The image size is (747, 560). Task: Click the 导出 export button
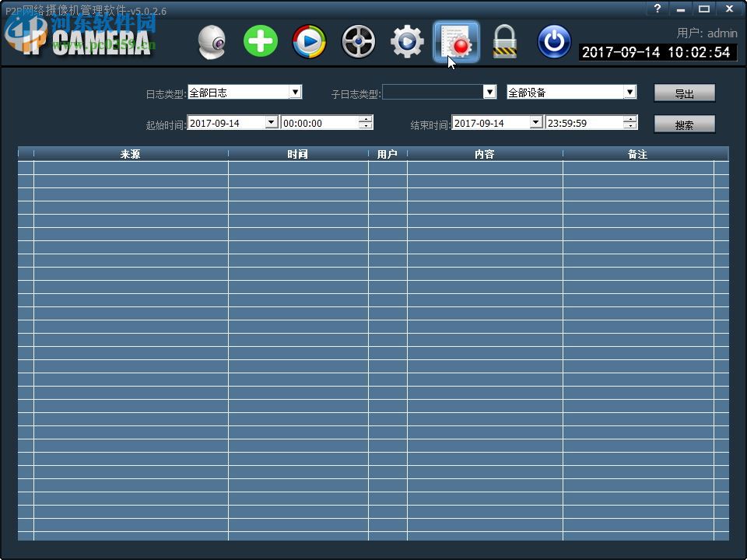click(x=685, y=93)
